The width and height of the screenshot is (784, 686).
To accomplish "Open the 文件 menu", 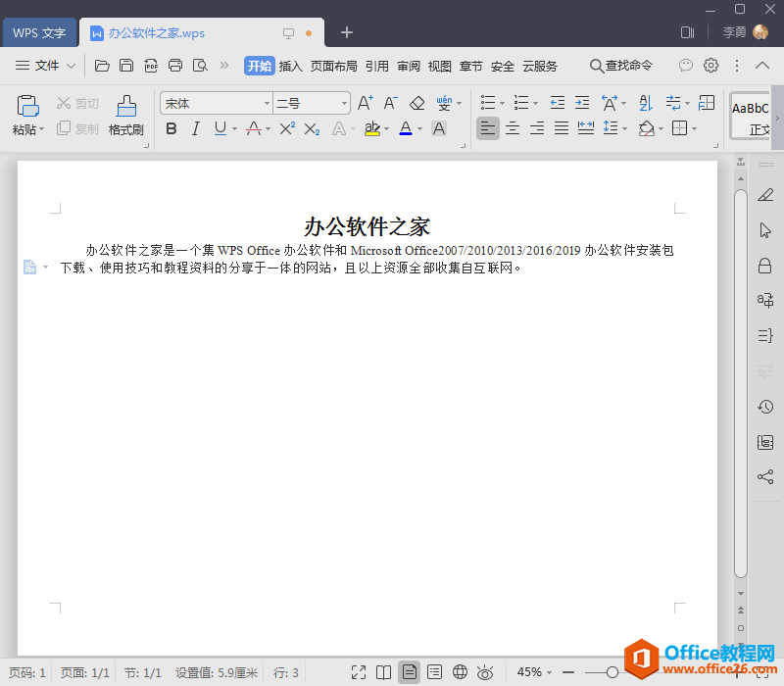I will 45,66.
